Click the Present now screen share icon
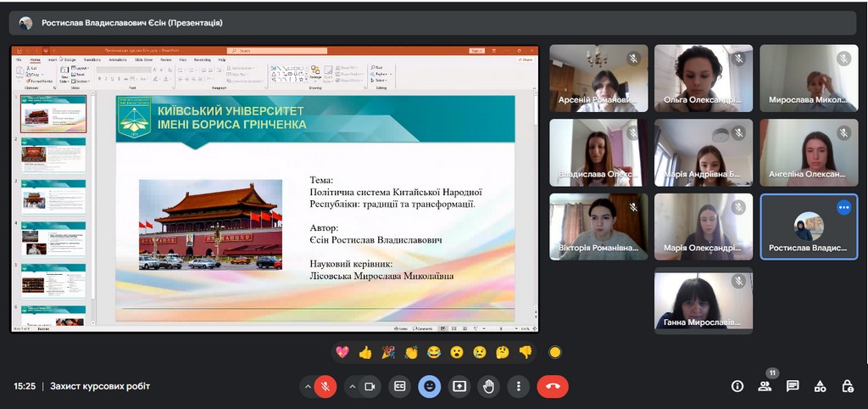868x409 pixels. click(459, 386)
